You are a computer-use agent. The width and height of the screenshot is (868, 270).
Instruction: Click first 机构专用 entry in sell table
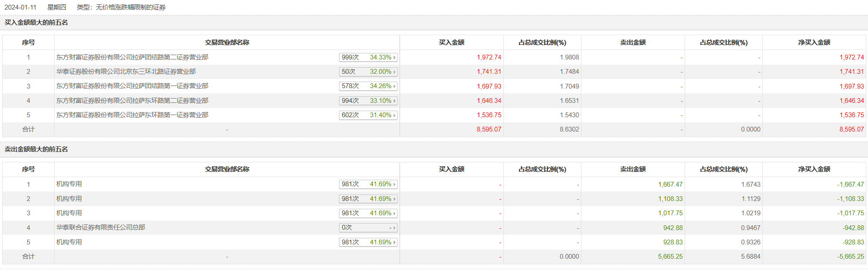click(69, 184)
